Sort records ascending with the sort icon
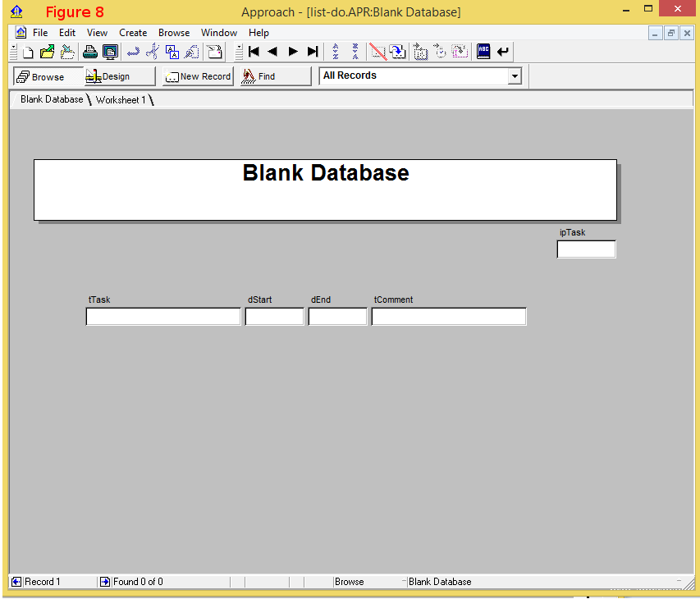Viewport: 700px width, 599px height. 336,51
